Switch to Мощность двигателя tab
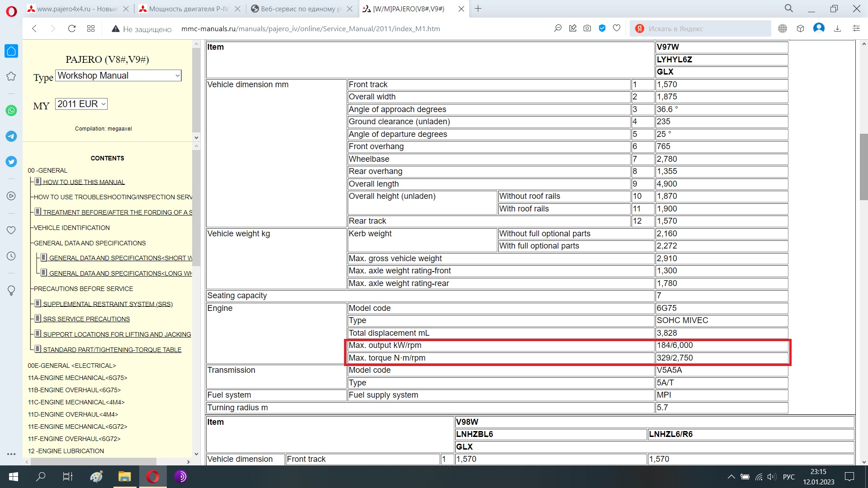 tap(189, 9)
